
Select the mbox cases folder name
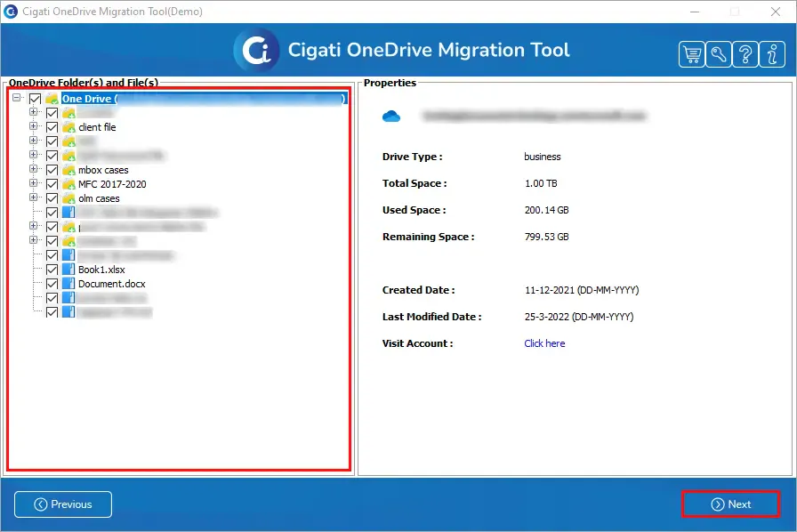coord(103,170)
